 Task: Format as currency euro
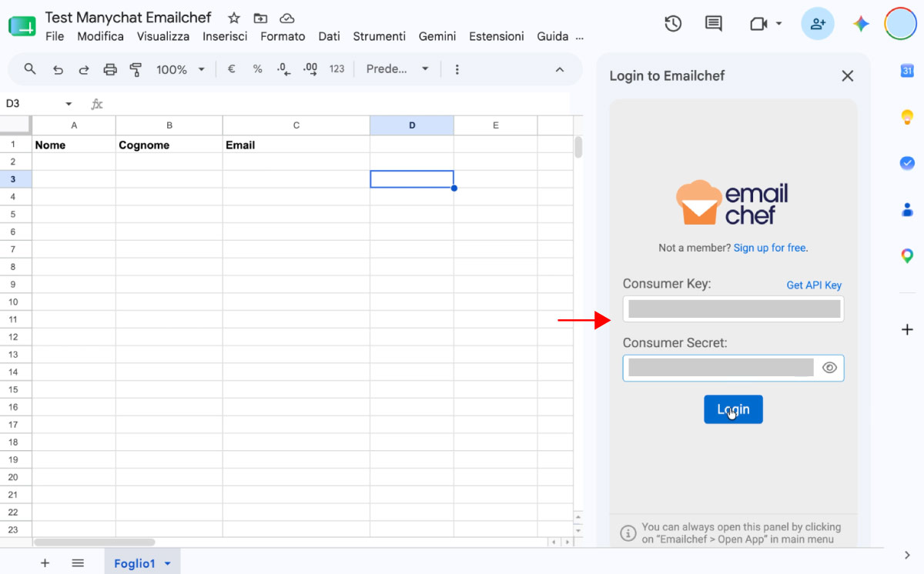(231, 69)
